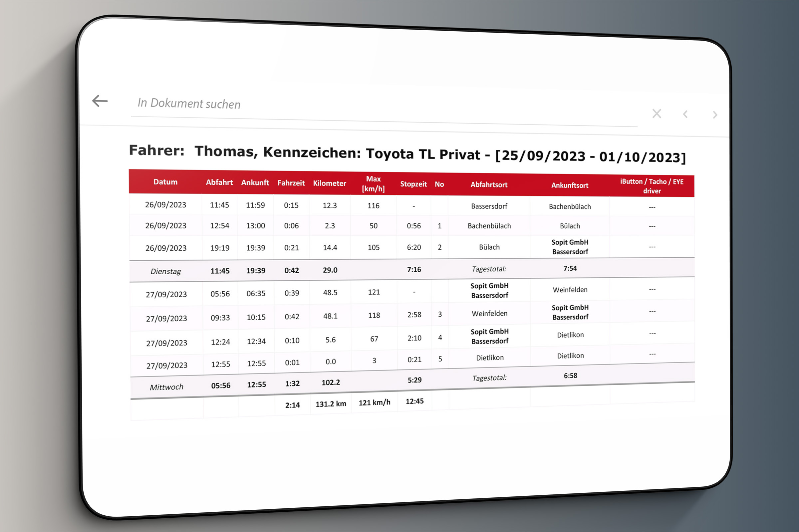Click the Weinfelden arrival cell

click(x=570, y=290)
